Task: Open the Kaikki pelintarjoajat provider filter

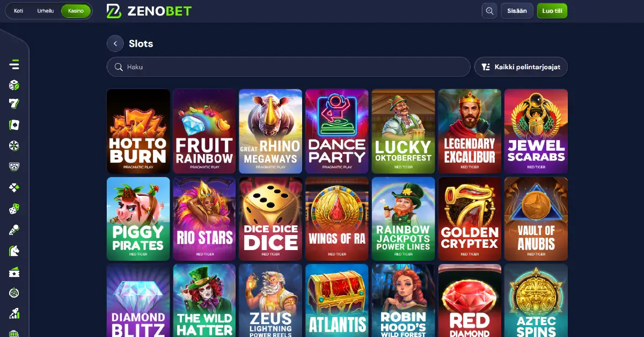Action: click(x=521, y=67)
